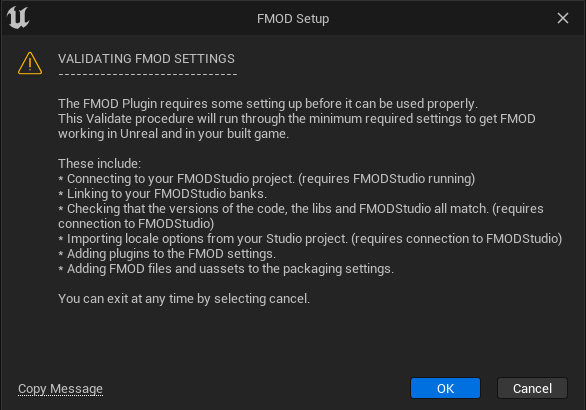Click the 'Connecting to your FMODStudio project' bullet

point(266,179)
